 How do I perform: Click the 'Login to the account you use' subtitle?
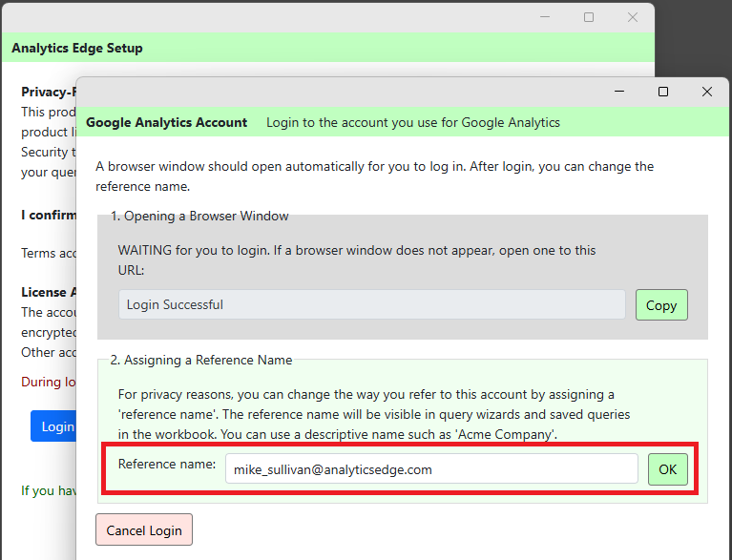point(412,122)
